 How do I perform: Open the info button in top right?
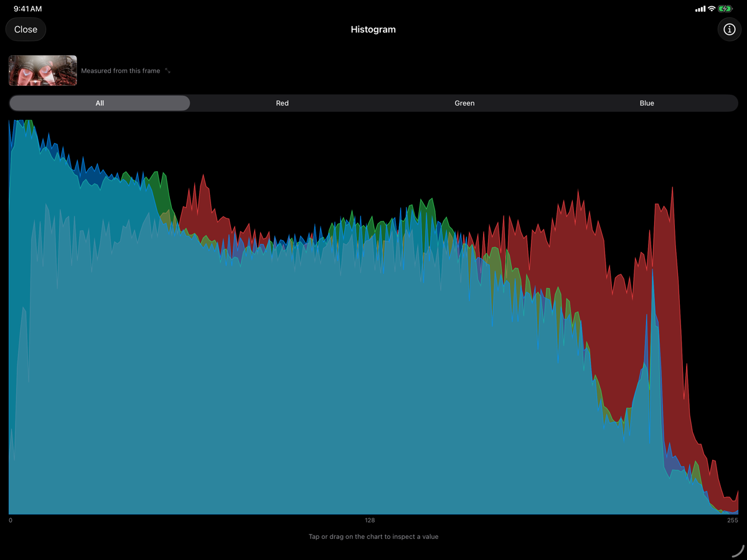click(730, 29)
